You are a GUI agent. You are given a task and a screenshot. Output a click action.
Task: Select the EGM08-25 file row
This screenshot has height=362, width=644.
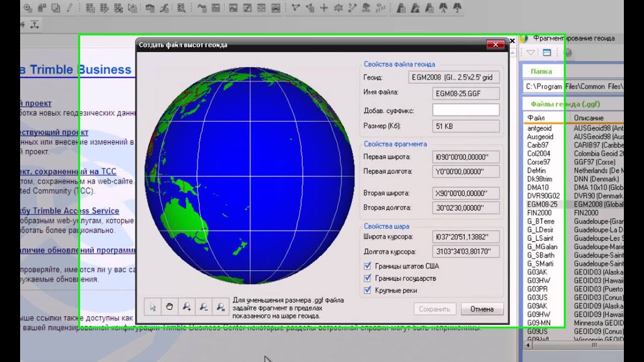(574, 205)
